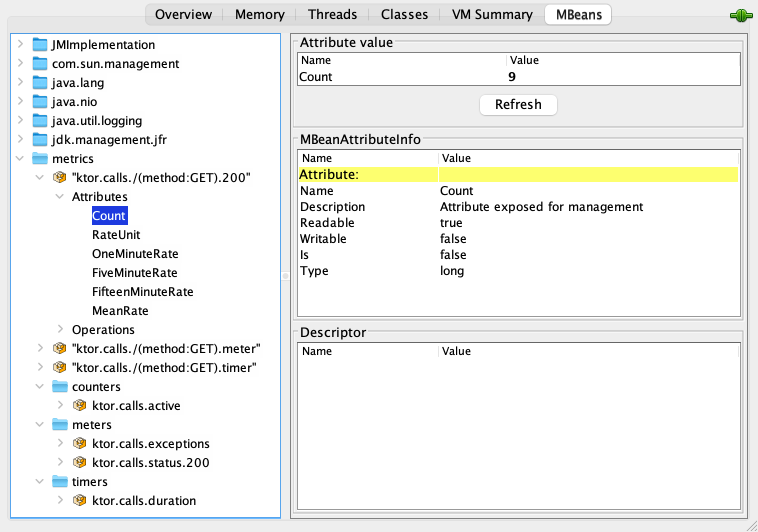Open the VM Summary tab
The width and height of the screenshot is (758, 532).
[491, 14]
